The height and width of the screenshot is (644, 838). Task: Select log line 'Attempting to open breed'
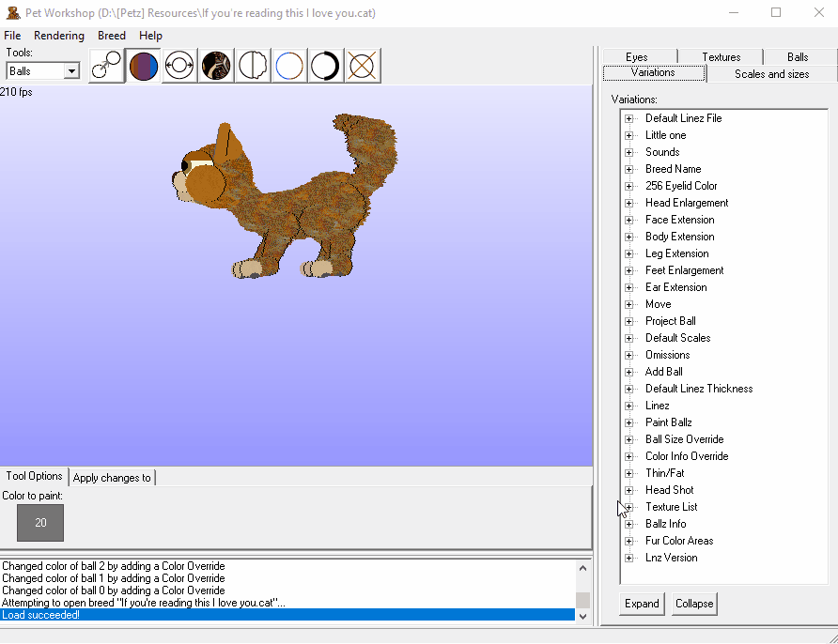pyautogui.click(x=287, y=603)
